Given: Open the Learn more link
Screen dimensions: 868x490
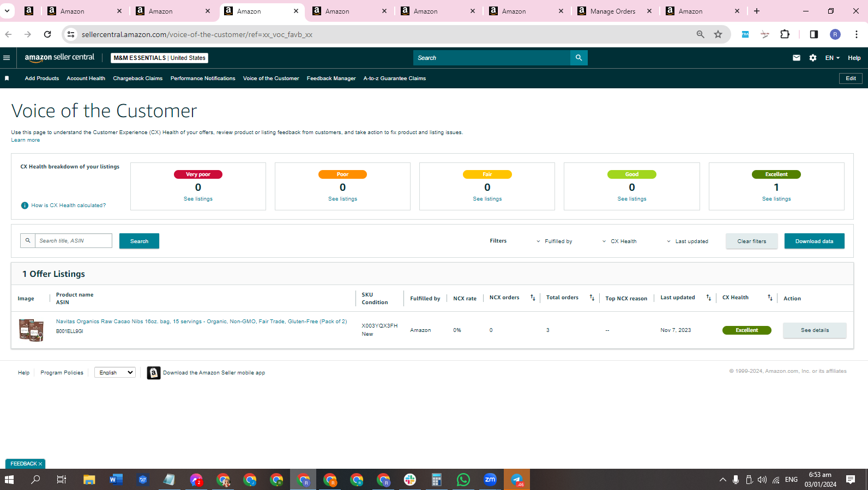Looking at the screenshot, I should pos(26,140).
